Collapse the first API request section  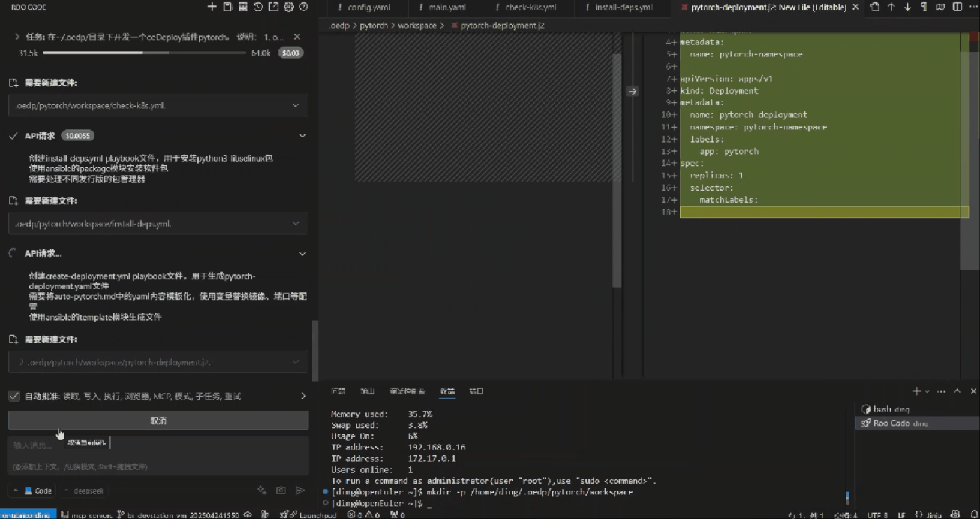tap(302, 136)
